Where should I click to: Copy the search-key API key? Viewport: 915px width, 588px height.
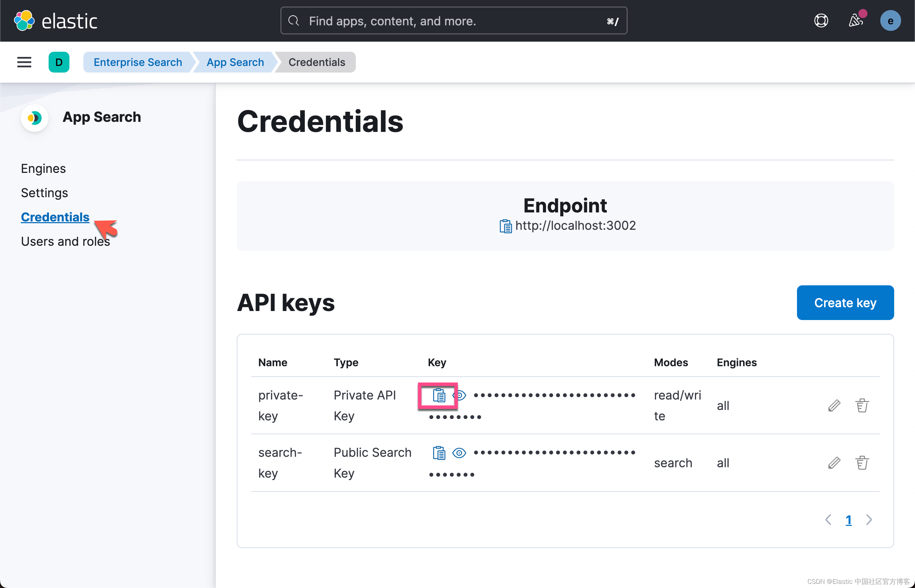coord(439,453)
